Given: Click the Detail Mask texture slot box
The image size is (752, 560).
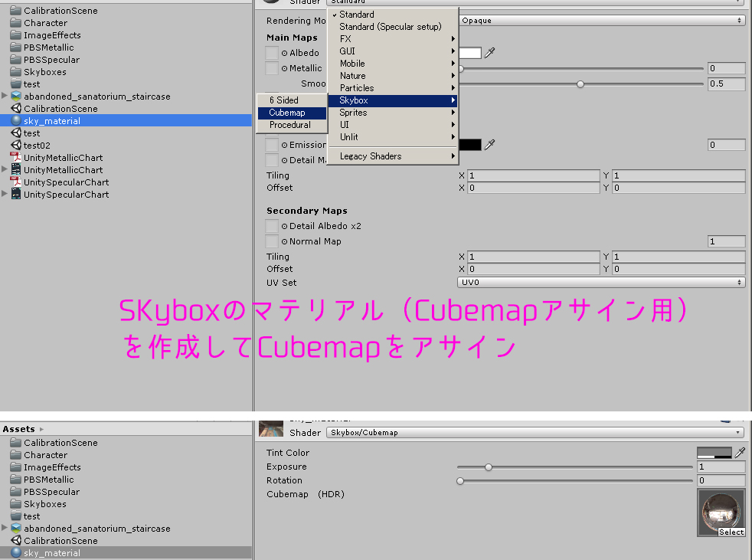Looking at the screenshot, I should [272, 160].
